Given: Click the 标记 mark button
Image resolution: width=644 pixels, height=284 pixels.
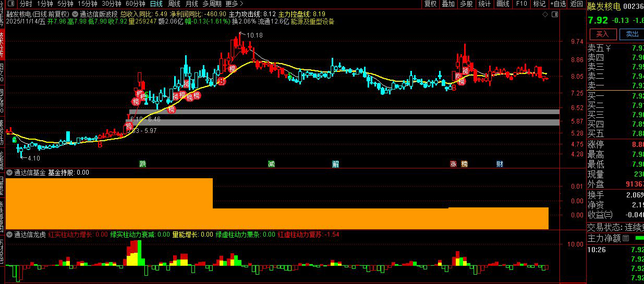Looking at the screenshot, I should tap(539, 4).
